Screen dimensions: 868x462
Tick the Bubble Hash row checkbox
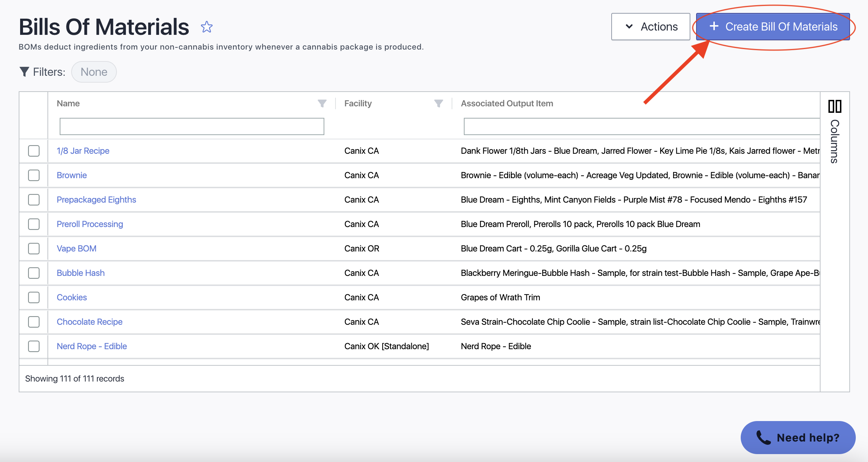point(34,273)
